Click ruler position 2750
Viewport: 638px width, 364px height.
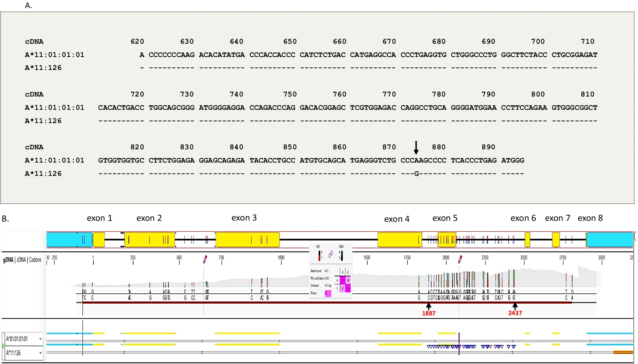(563, 258)
